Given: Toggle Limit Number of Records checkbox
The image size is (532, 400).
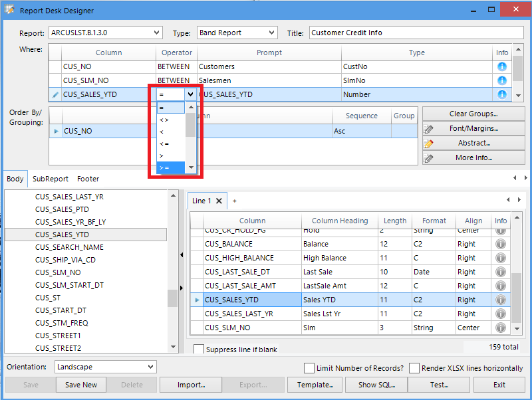Looking at the screenshot, I should click(x=309, y=368).
